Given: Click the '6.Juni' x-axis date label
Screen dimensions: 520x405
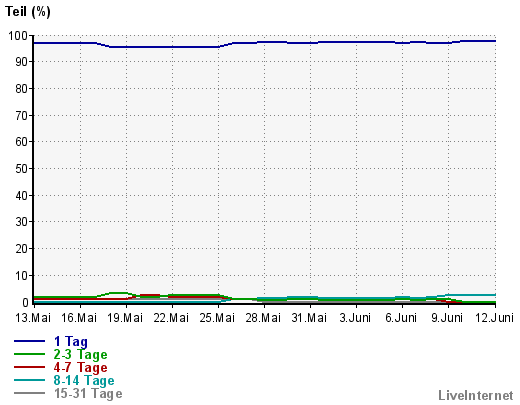Looking at the screenshot, I should 401,318.
